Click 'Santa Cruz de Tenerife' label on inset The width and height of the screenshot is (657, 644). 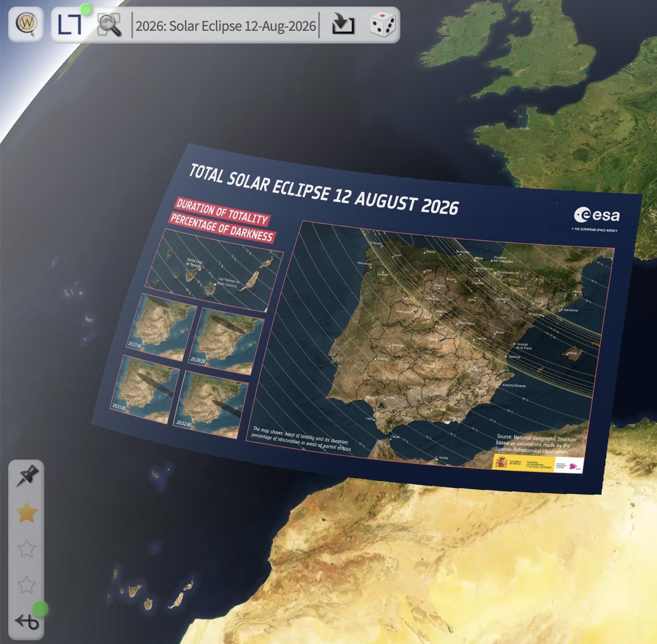pyautogui.click(x=194, y=263)
